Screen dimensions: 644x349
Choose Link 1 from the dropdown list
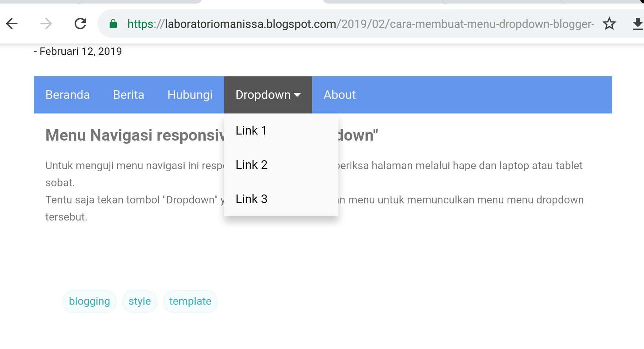click(x=281, y=131)
